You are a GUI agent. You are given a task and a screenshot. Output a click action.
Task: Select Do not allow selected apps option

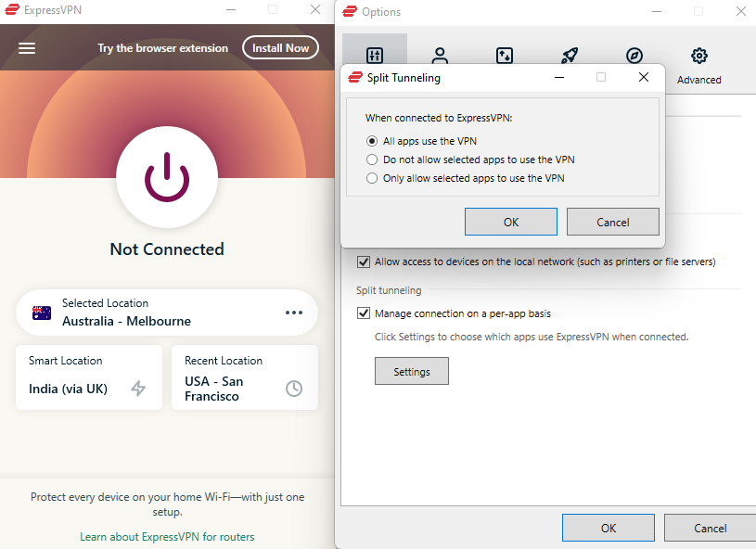tap(372, 160)
